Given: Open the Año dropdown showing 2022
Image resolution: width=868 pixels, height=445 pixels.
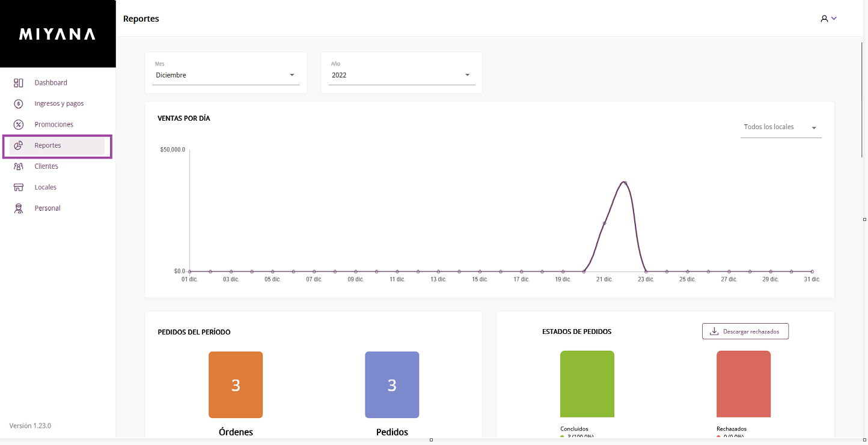Looking at the screenshot, I should pos(402,75).
